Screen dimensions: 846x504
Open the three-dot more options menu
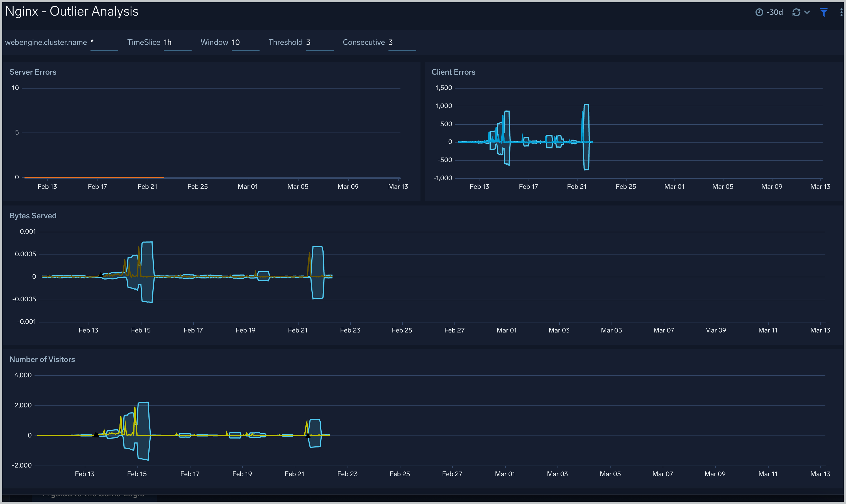841,12
